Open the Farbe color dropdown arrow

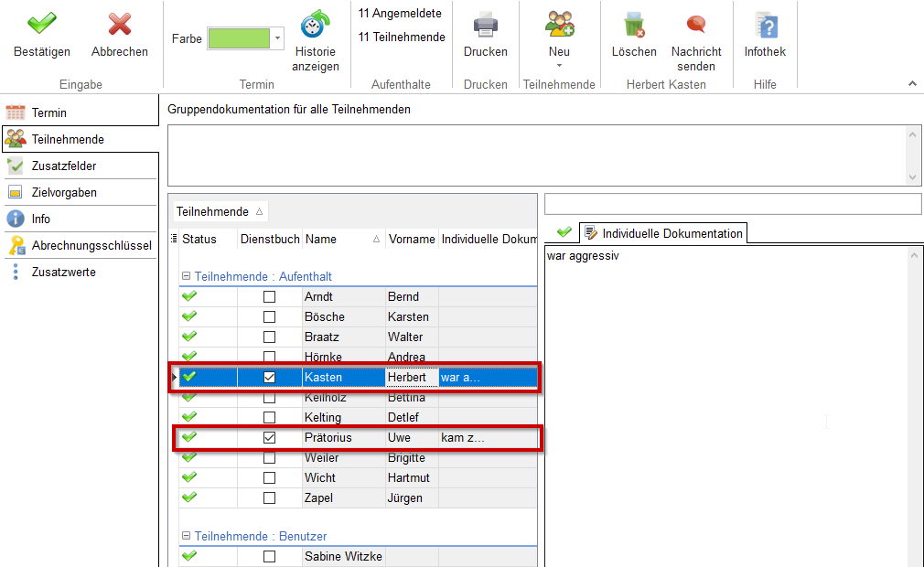point(278,38)
